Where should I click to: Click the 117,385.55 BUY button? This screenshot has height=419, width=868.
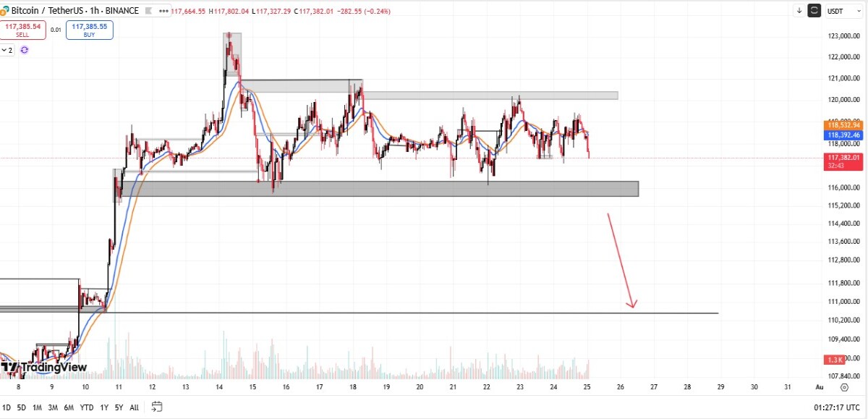89,30
